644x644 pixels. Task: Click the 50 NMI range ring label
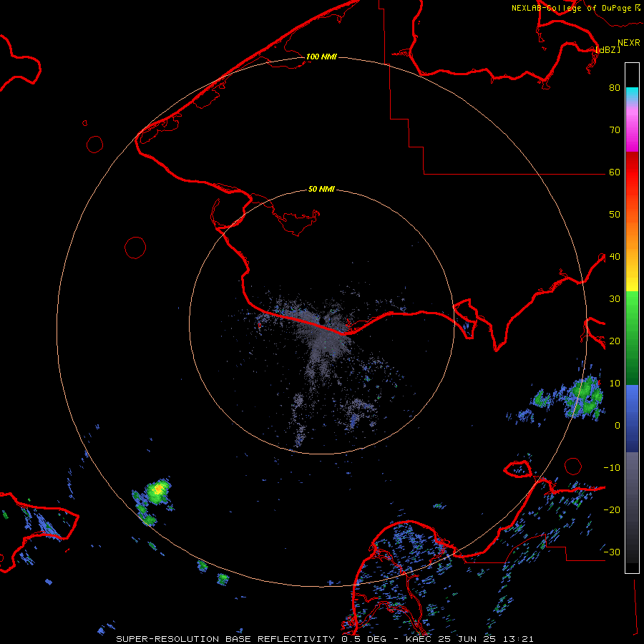pyautogui.click(x=321, y=190)
